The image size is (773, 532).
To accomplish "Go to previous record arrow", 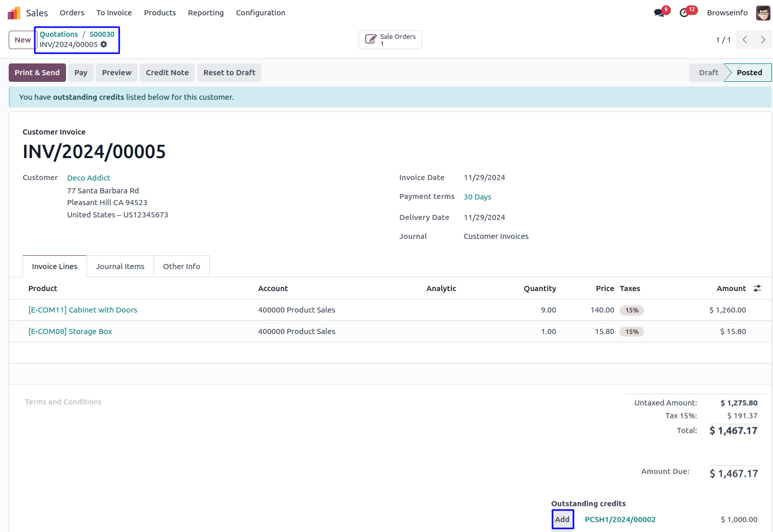I will coord(745,40).
